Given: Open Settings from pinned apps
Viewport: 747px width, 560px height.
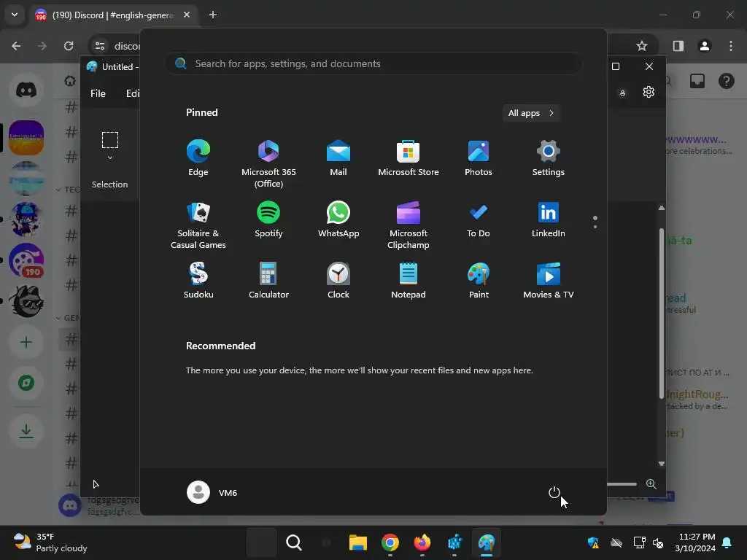Looking at the screenshot, I should [x=549, y=158].
